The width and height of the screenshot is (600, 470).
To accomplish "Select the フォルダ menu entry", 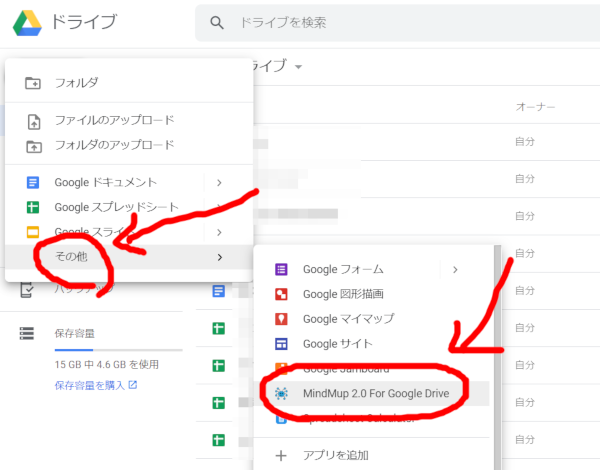I will pyautogui.click(x=77, y=83).
